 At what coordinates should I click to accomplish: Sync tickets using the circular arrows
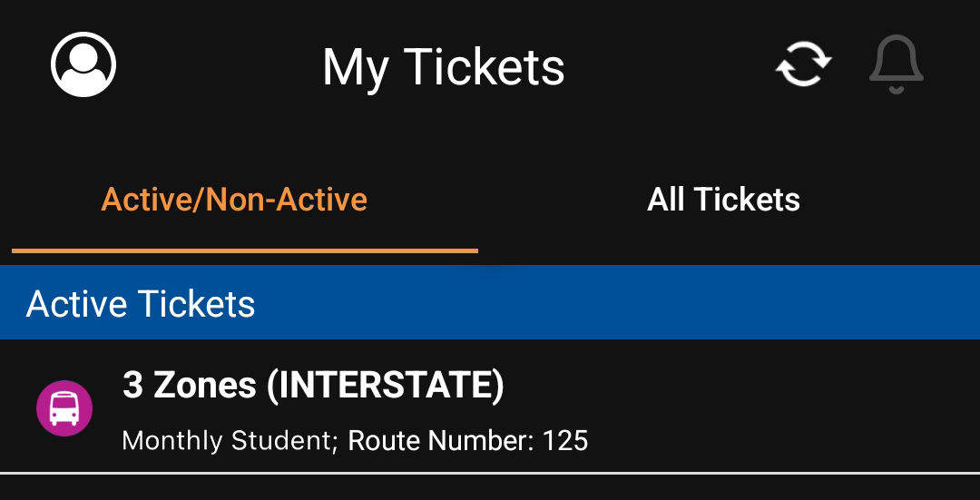coord(803,64)
